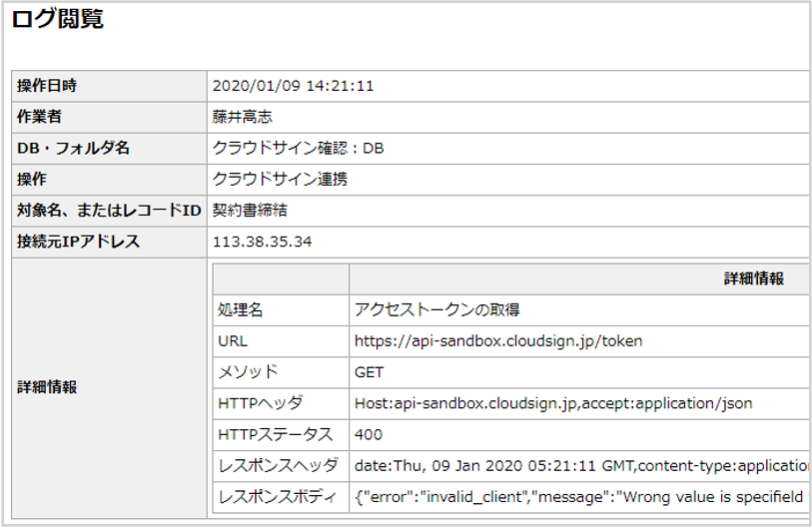Click the operation timestamp 2020/01/09 14:21:11
812x529 pixels.
coord(293,86)
